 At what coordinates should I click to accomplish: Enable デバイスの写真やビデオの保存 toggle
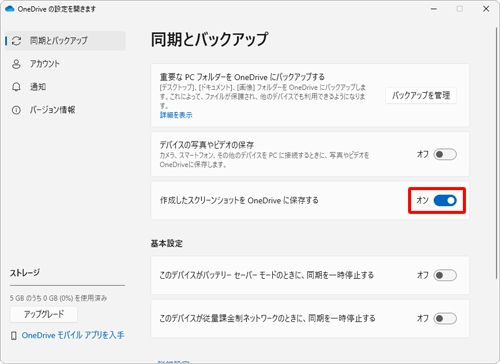point(445,154)
